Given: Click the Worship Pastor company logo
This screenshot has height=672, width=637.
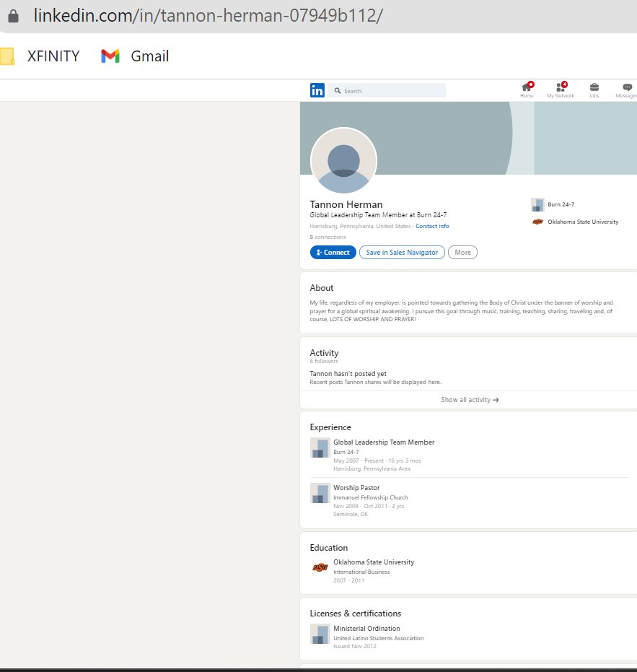Looking at the screenshot, I should pyautogui.click(x=320, y=493).
